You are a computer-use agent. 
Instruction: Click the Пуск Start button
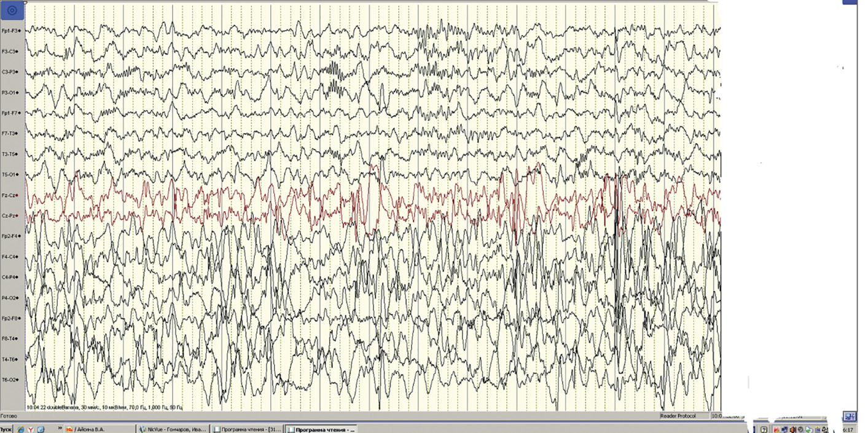(7, 429)
